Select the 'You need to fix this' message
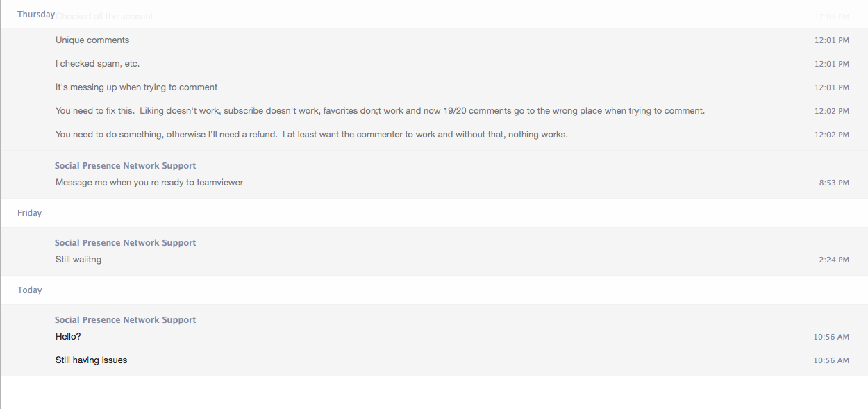This screenshot has width=868, height=409. point(381,111)
